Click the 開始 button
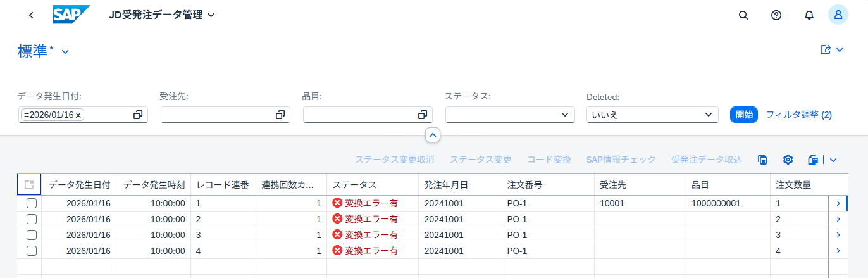The image size is (868, 278). point(744,115)
